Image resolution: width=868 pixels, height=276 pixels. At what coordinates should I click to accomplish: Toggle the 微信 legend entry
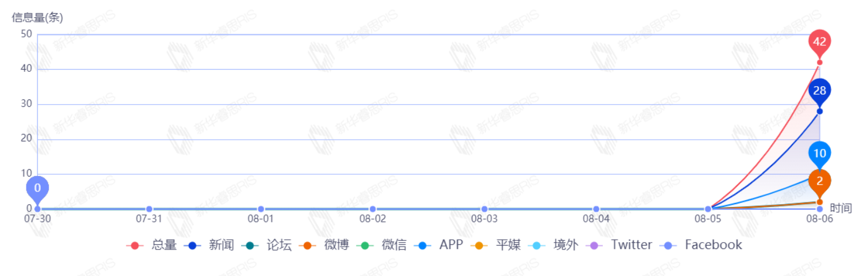click(x=382, y=246)
